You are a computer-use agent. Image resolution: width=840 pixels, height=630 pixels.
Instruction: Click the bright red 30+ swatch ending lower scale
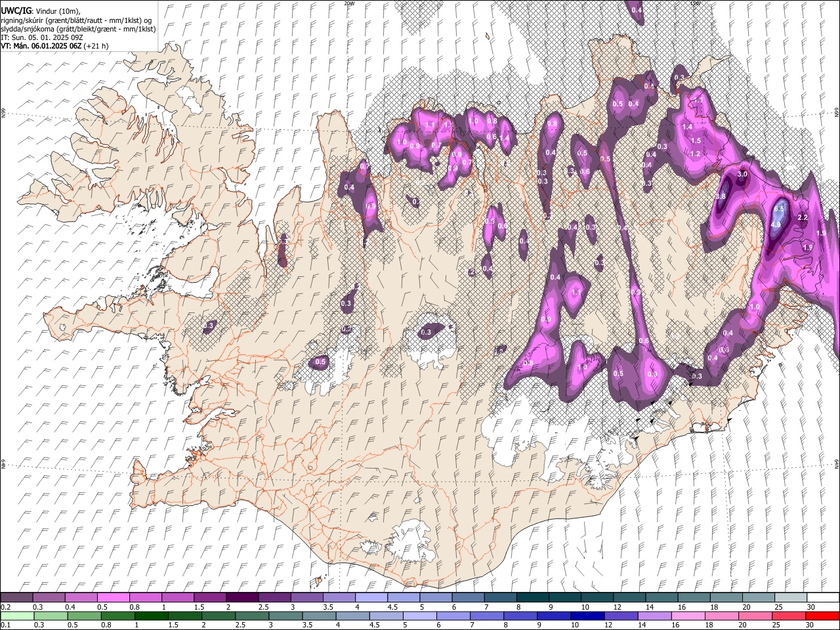point(822,616)
